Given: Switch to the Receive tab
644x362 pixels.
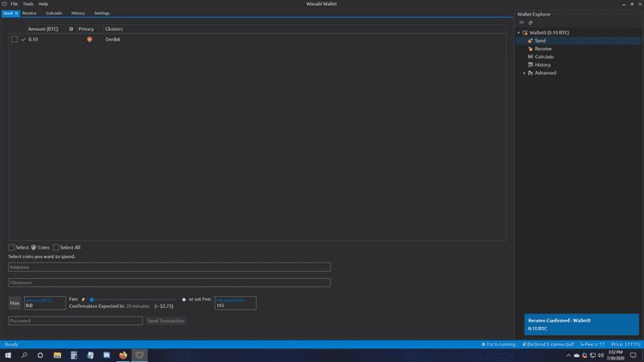Looking at the screenshot, I should click(29, 13).
